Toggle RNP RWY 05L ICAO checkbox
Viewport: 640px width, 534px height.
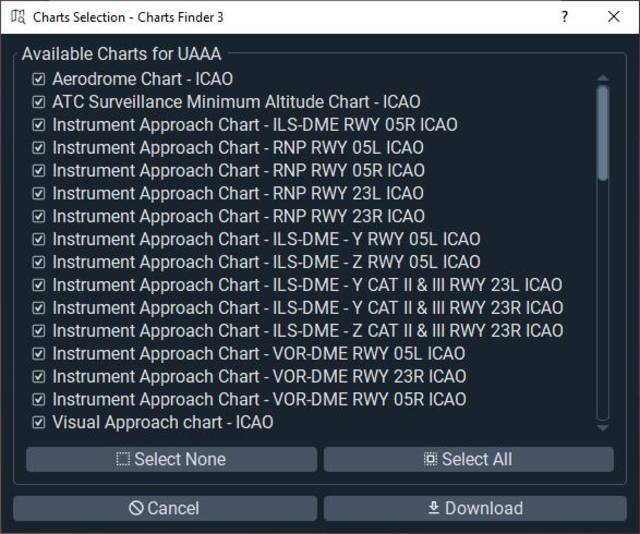39,147
